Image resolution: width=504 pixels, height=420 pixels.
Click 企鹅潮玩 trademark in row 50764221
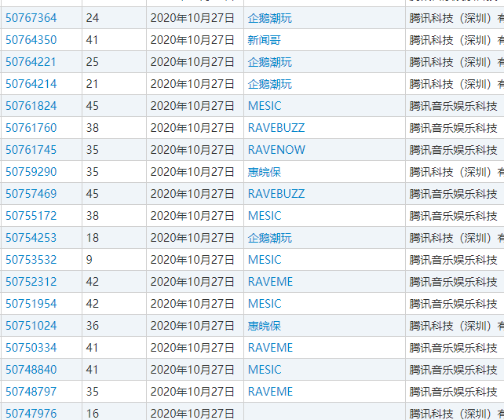(270, 62)
